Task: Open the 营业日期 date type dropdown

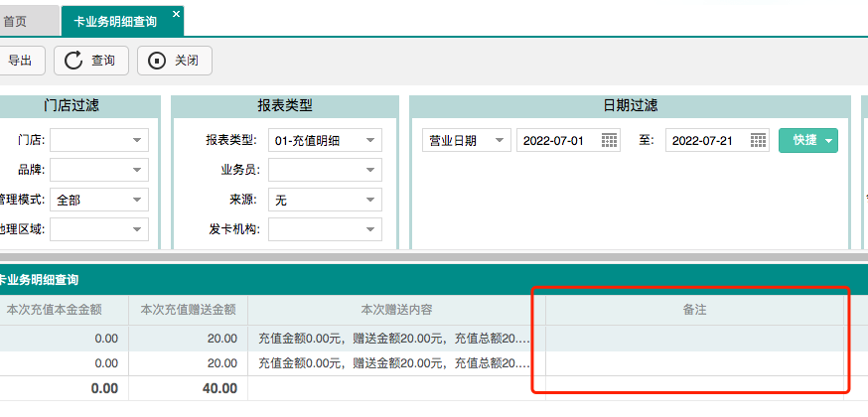Action: [x=499, y=140]
